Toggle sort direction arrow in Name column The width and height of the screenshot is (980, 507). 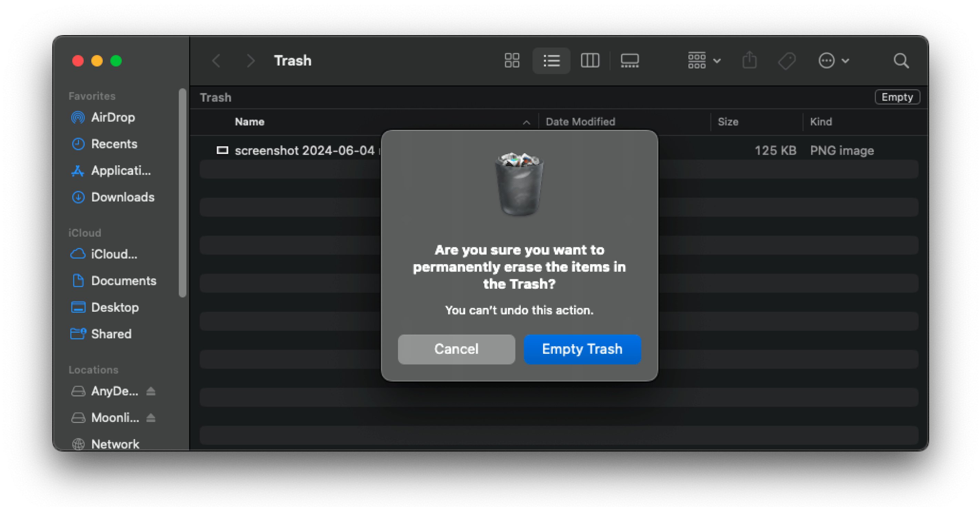point(526,122)
